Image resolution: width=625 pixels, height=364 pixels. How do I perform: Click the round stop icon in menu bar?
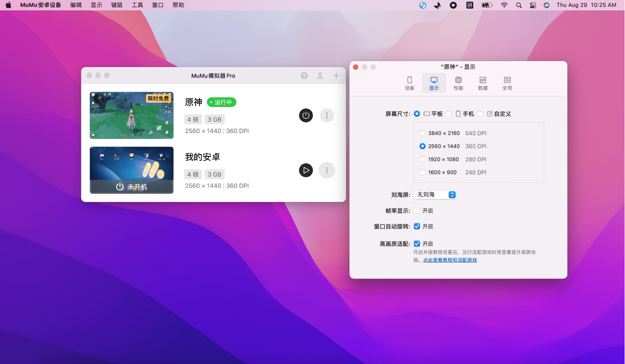tap(453, 5)
